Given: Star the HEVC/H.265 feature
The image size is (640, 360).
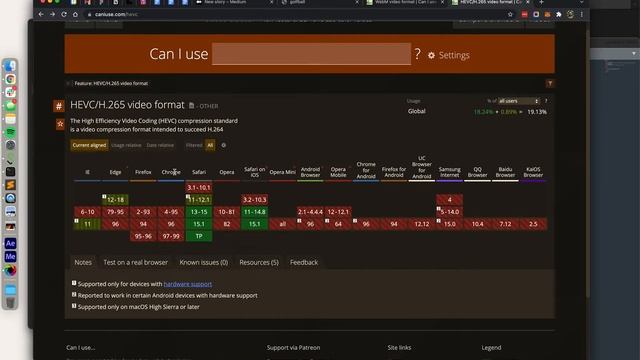Looking at the screenshot, I should 60,124.
